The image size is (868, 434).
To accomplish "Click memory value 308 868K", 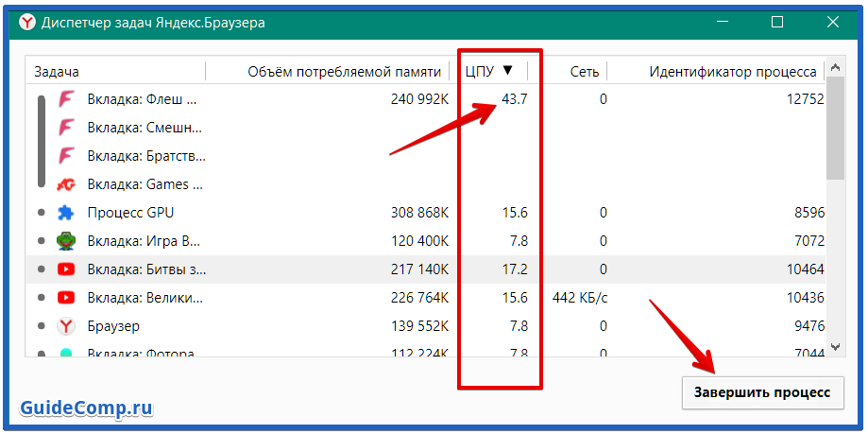I will coord(419,213).
